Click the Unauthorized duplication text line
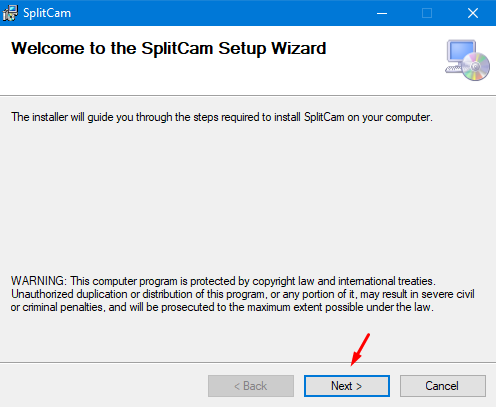The image size is (496, 407). (243, 294)
